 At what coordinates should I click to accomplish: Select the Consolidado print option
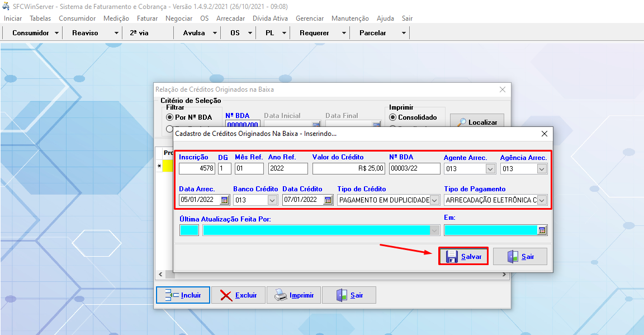393,117
